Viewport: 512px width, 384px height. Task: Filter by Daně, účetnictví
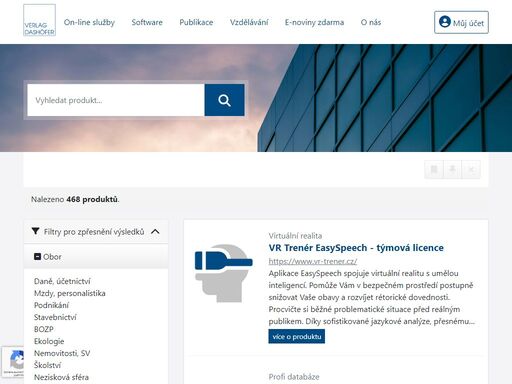coord(62,281)
